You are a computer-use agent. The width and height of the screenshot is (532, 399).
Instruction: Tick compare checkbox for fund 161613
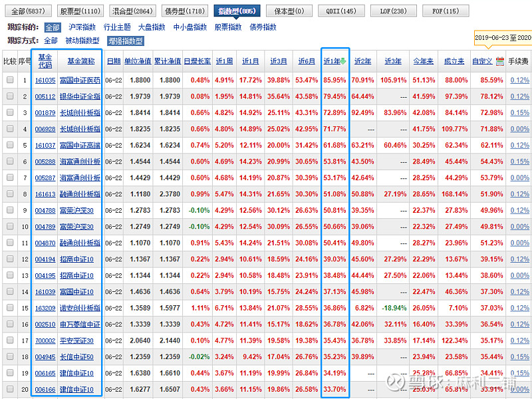pos(10,194)
